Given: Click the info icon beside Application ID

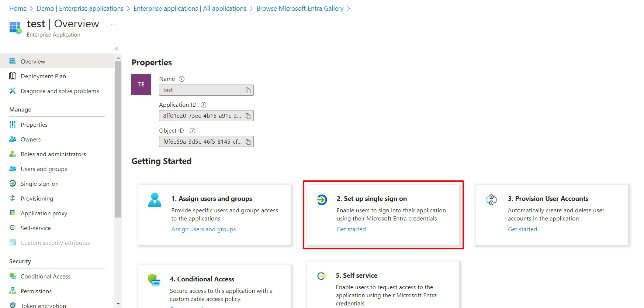Looking at the screenshot, I should (x=203, y=105).
